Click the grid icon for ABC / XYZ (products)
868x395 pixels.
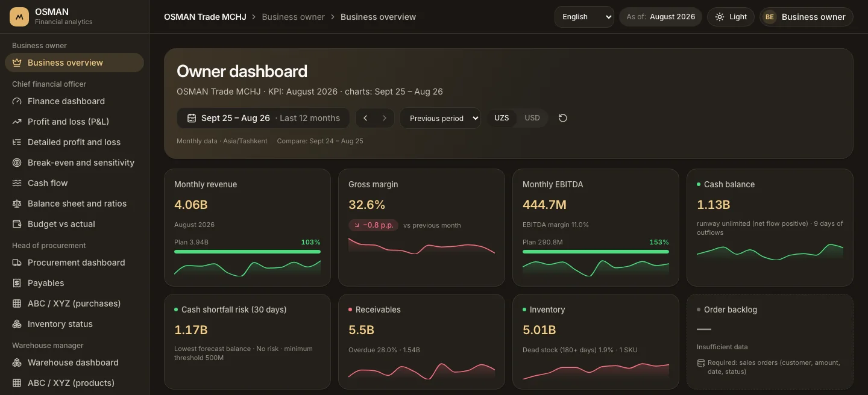17,383
